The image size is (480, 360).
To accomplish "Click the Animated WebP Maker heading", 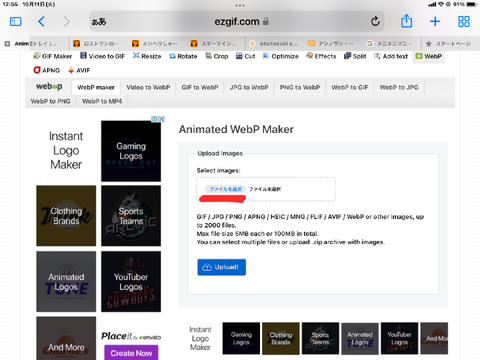I will coord(236,129).
